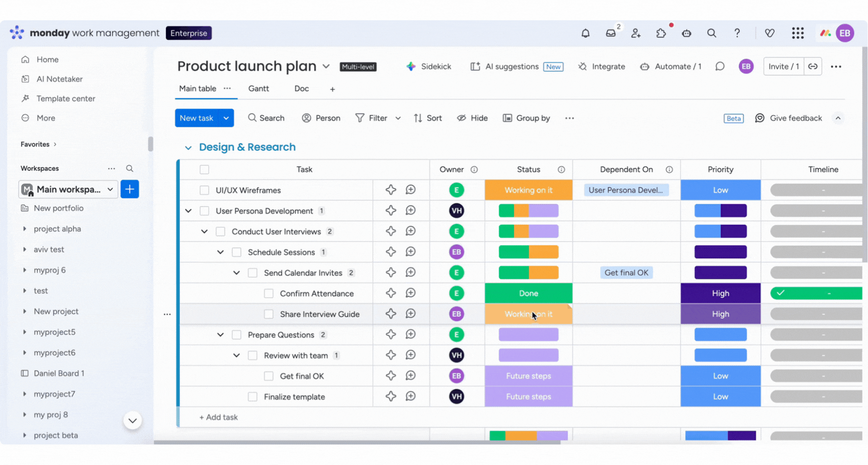Click the magnifier search icon in top bar
Image resolution: width=868 pixels, height=465 pixels.
point(712,33)
